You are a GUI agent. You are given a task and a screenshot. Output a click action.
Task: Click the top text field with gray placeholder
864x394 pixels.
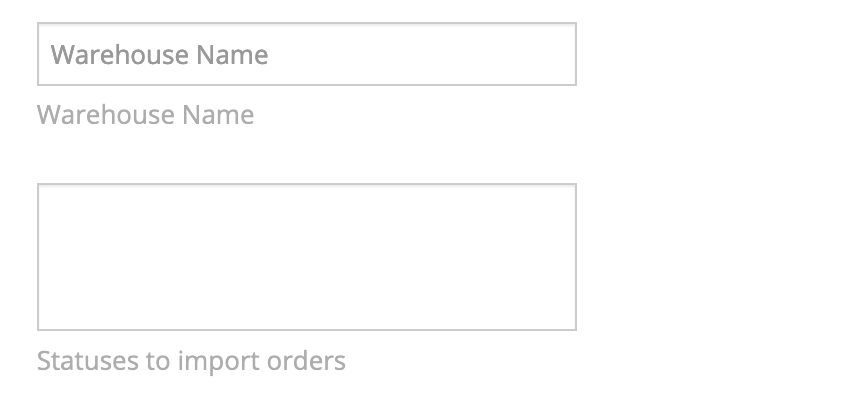[x=307, y=54]
